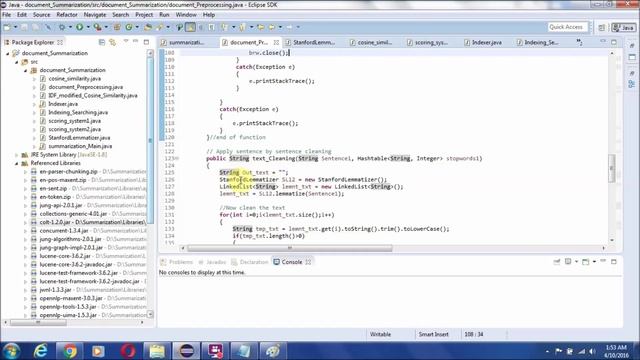Open the dropdown next to Debug button

pyautogui.click(x=70, y=27)
